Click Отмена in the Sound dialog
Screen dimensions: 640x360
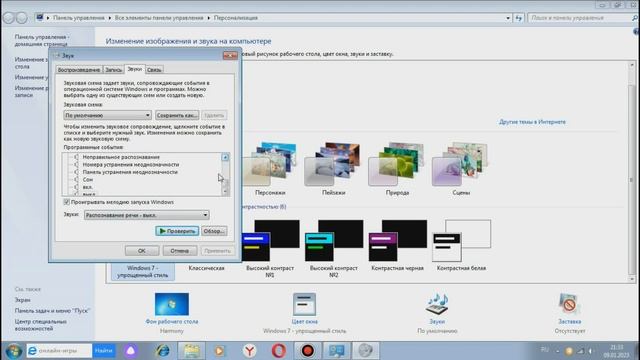coord(180,251)
